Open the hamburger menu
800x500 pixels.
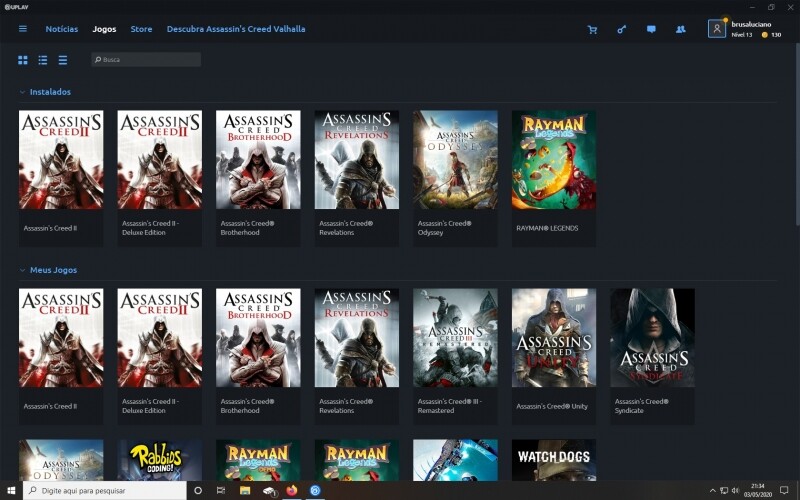pos(23,29)
